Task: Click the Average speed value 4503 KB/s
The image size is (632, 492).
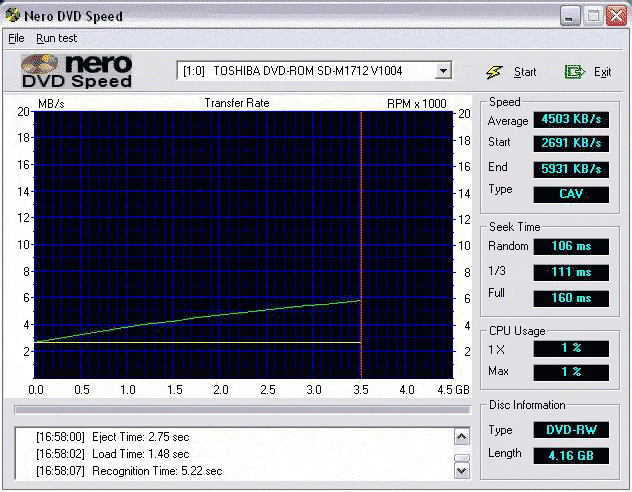Action: 571,119
